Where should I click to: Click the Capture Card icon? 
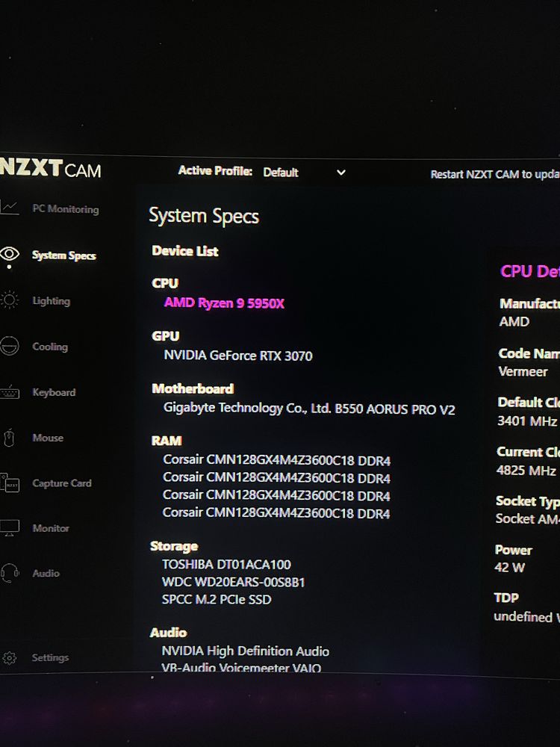(9, 483)
